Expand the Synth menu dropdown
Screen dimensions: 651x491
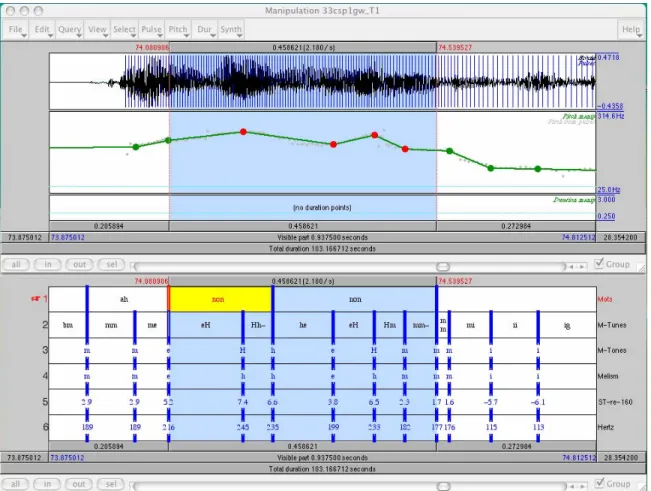pyautogui.click(x=232, y=29)
